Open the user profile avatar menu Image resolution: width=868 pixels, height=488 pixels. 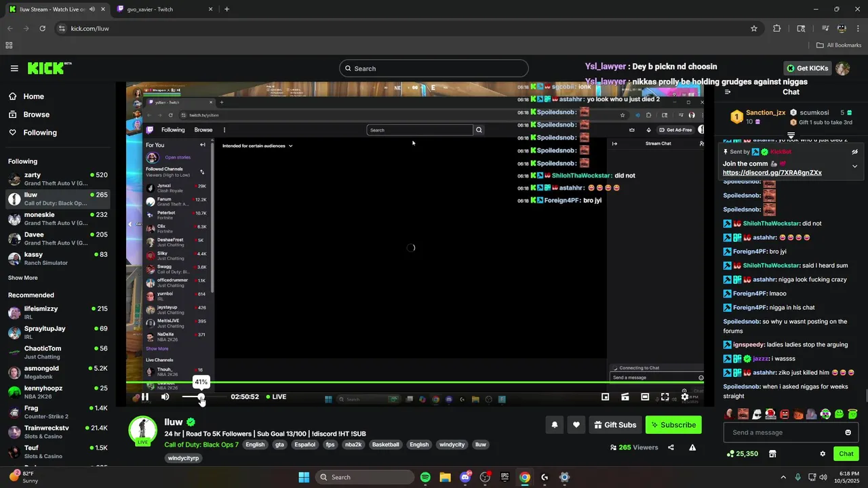pyautogui.click(x=843, y=68)
